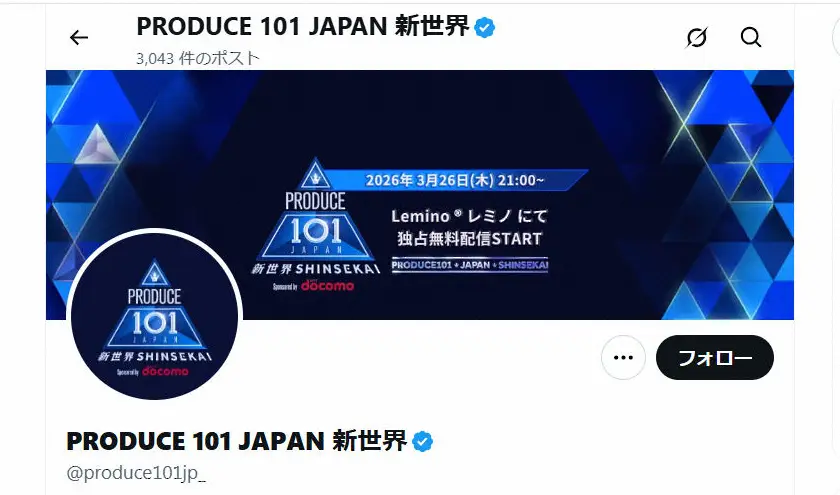Click the Lemino レミノ text on banner
840x495 pixels.
469,216
